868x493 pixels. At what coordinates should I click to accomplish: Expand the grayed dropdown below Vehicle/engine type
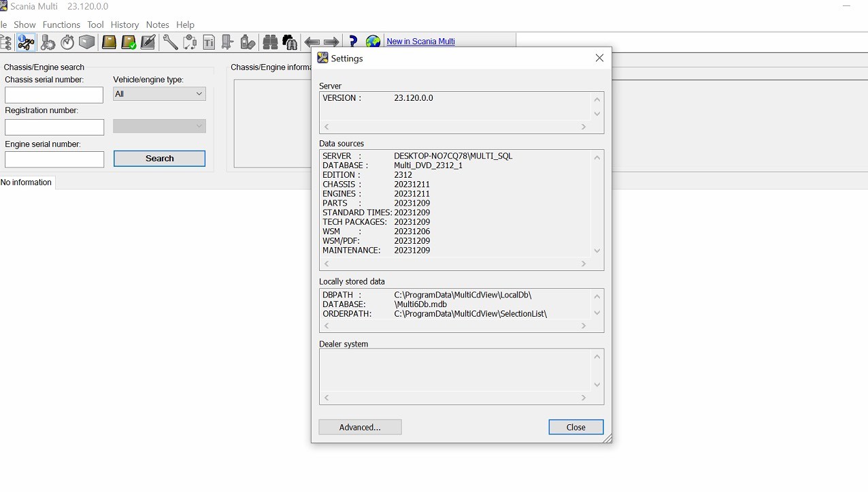[159, 126]
